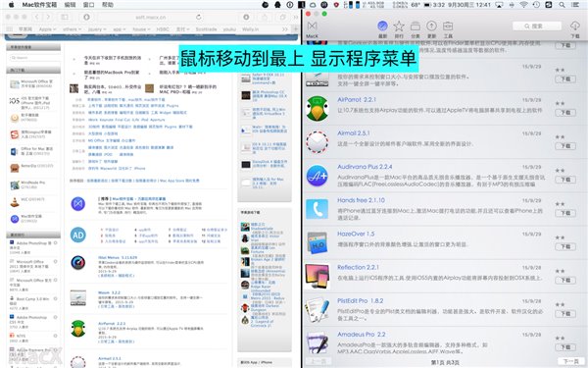Viewport: 588px width, 368px height.
Task: Reload the page in Safari address bar
Action: [198, 17]
